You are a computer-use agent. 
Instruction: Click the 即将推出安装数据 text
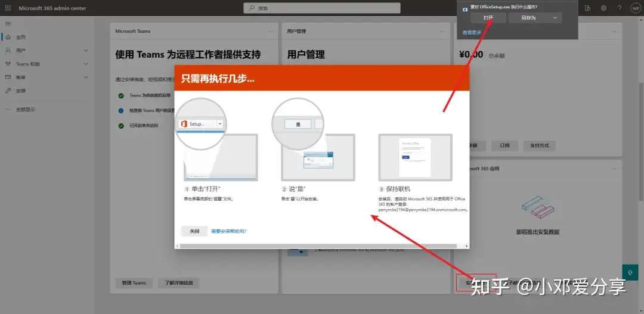(538, 232)
